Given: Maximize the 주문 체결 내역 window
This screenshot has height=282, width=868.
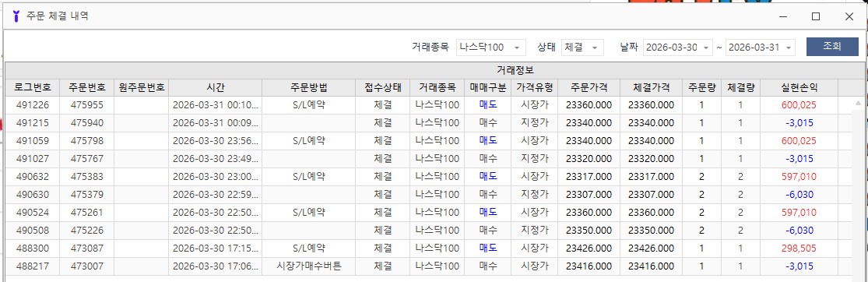Looking at the screenshot, I should point(815,16).
